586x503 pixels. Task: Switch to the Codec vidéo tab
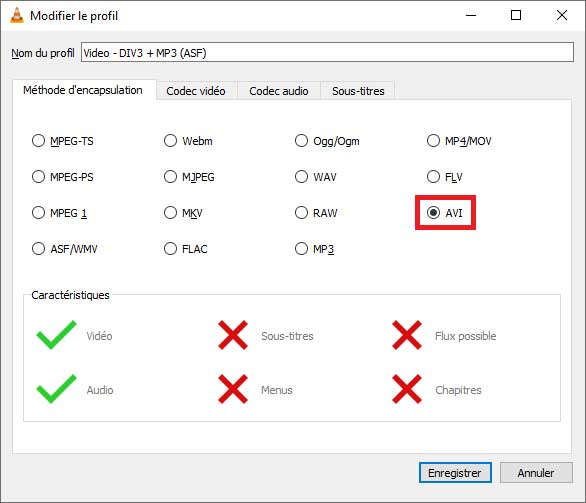coord(196,91)
